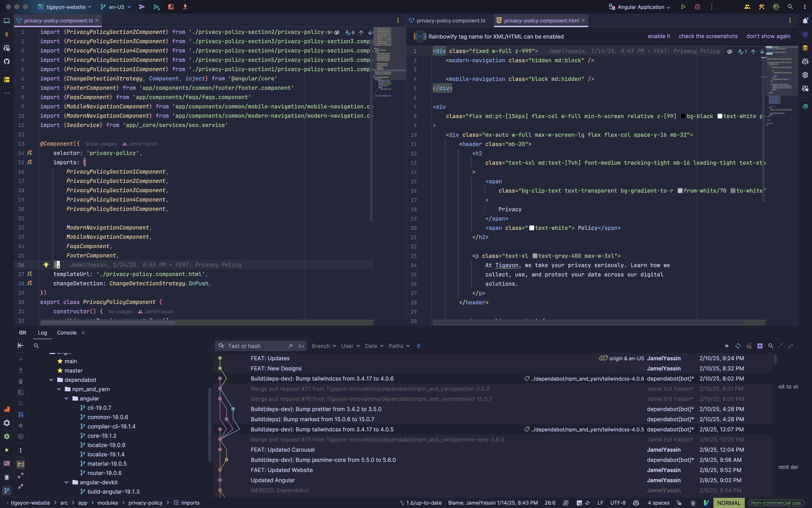Open GitHub tool window in left sidebar
Screen dimensions: 812x508
pos(7,61)
